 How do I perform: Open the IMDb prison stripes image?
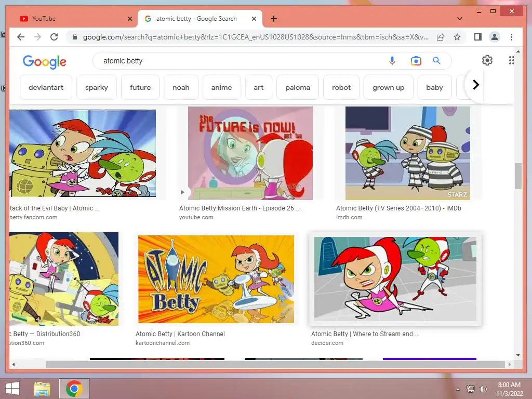tap(407, 153)
